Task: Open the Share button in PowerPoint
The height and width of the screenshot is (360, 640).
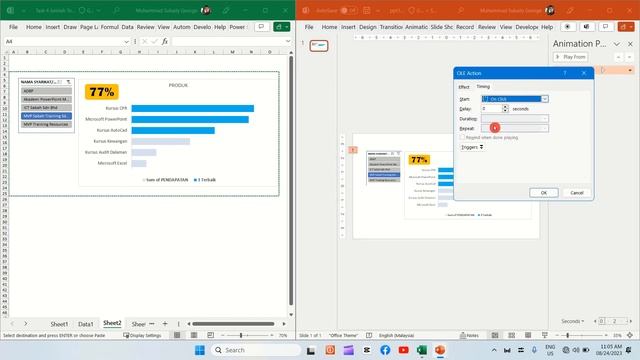Action: point(626,27)
